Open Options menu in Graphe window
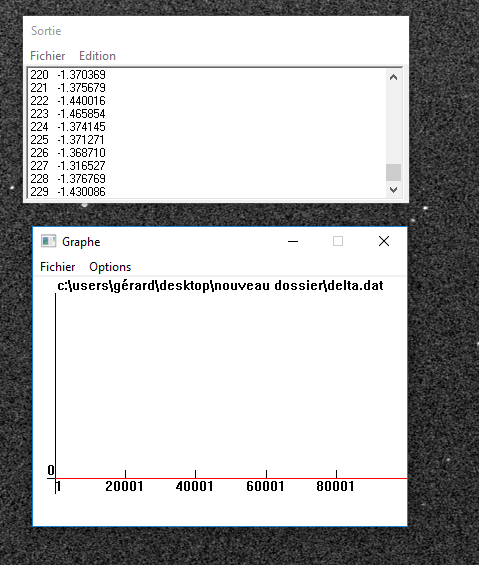Viewport: 479px width, 565px height. coord(110,267)
